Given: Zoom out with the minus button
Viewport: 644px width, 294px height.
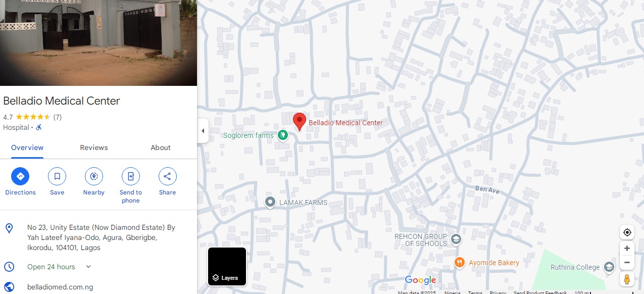Looking at the screenshot, I should (627, 263).
